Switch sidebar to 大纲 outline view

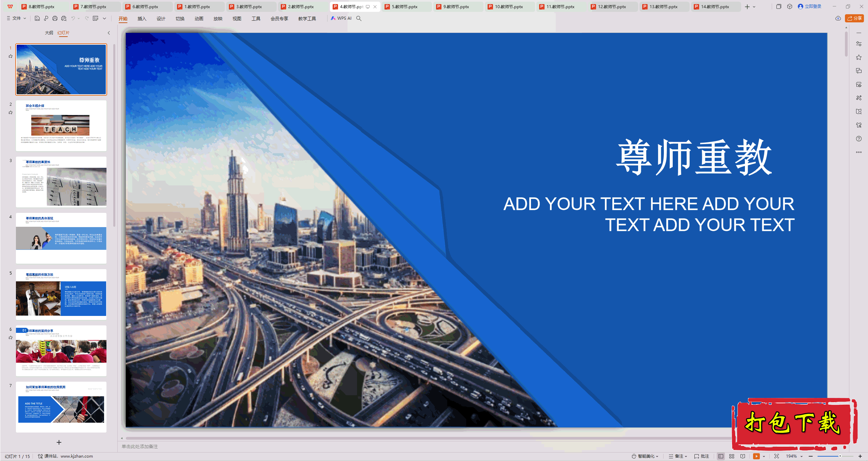click(49, 33)
